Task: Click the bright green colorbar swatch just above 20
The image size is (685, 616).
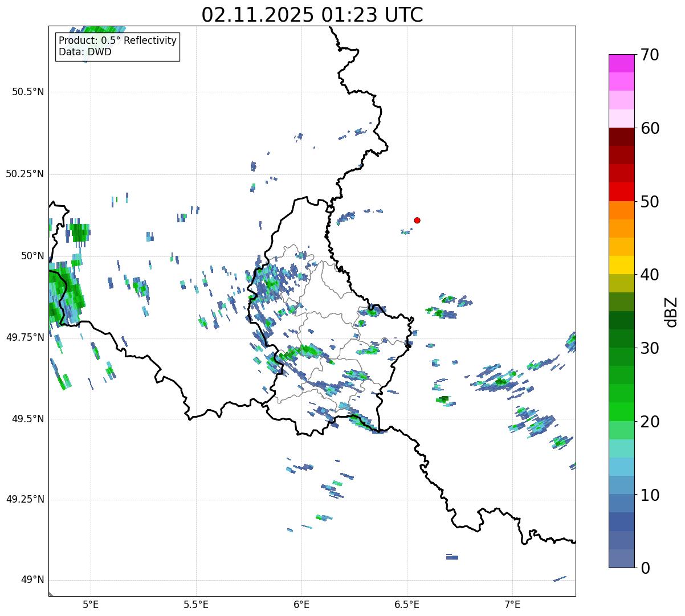Action: 621,412
